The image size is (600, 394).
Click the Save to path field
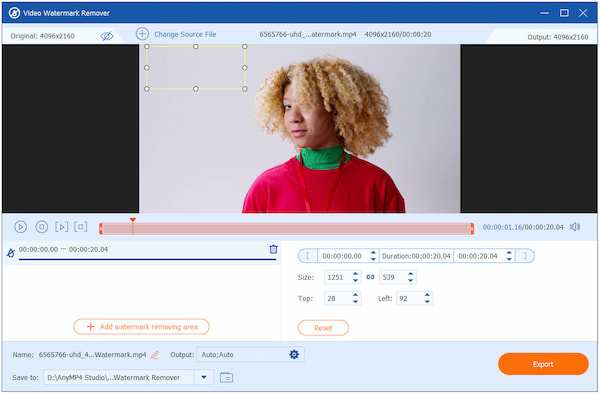click(x=119, y=378)
